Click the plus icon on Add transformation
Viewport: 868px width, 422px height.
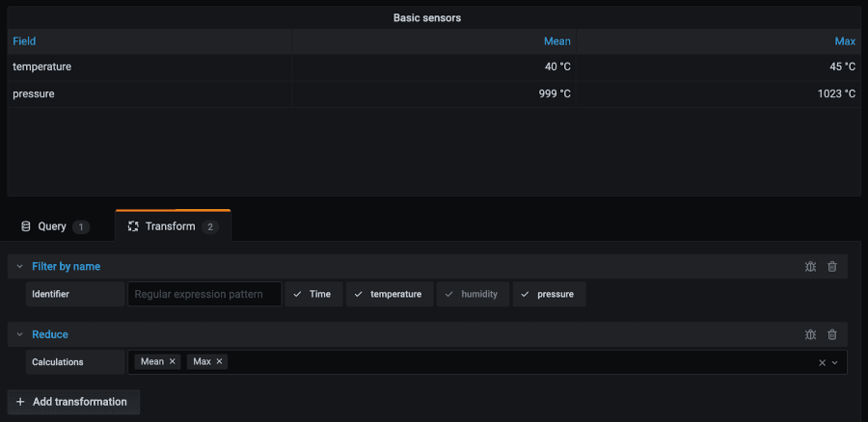pyautogui.click(x=20, y=402)
